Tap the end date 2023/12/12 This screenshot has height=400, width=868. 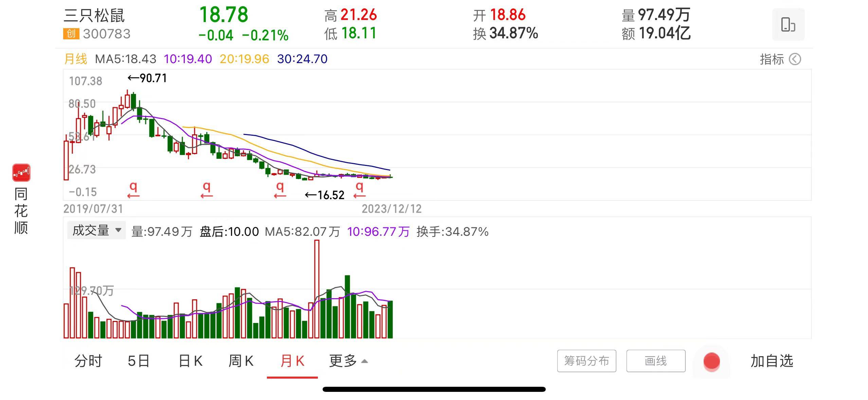tap(392, 209)
